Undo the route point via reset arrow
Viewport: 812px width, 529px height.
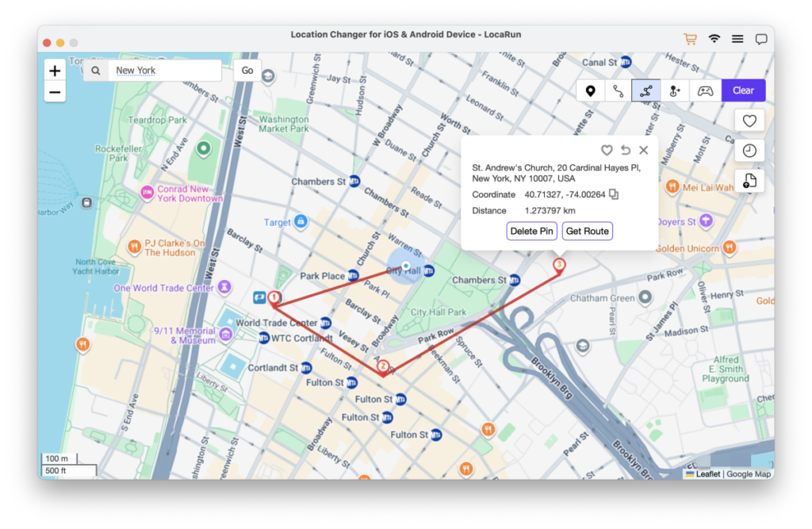[x=625, y=150]
